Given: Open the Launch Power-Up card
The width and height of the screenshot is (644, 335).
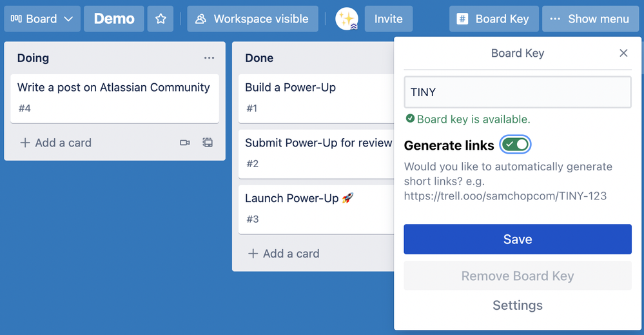Looking at the screenshot, I should click(317, 209).
